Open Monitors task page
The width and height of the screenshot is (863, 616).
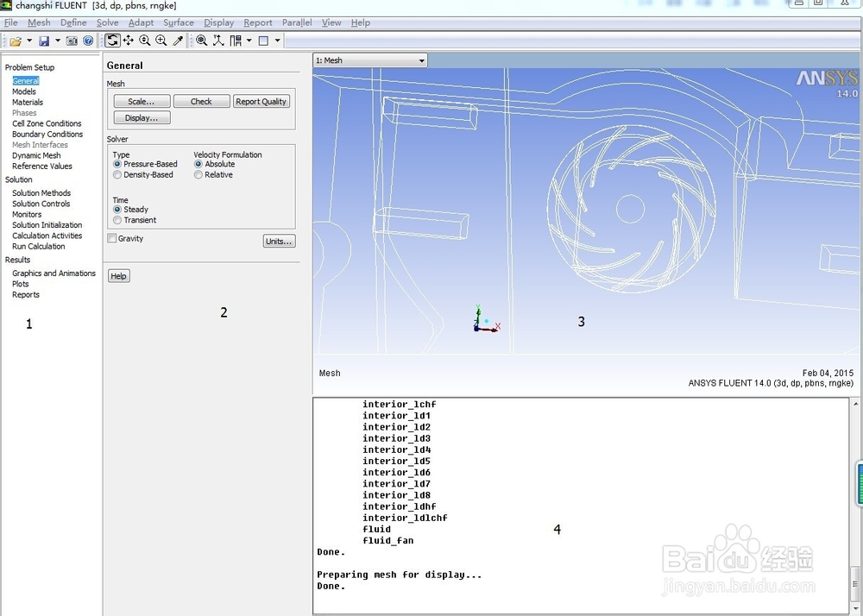(27, 215)
